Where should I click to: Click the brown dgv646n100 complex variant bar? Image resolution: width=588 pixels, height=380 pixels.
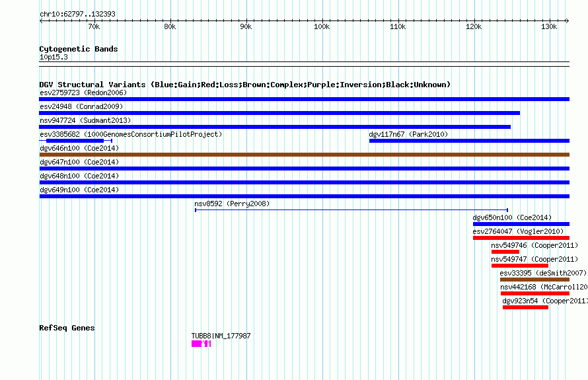pos(304,155)
